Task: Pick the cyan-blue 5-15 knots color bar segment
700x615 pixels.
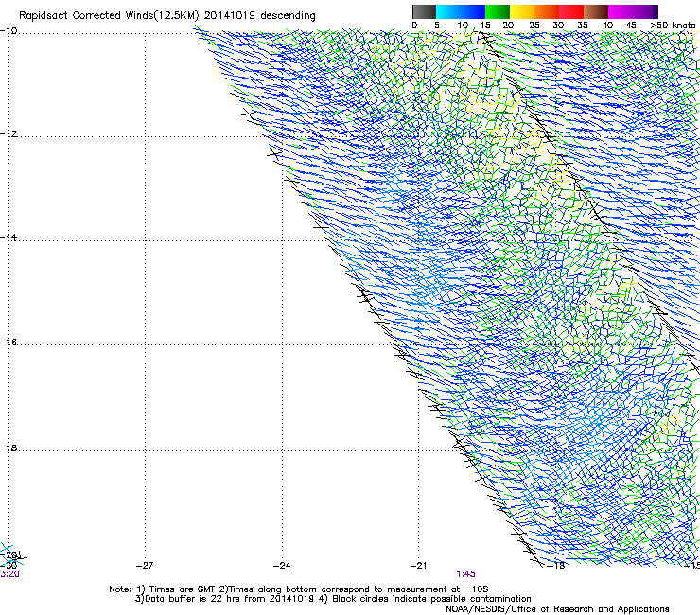Action: (461, 11)
